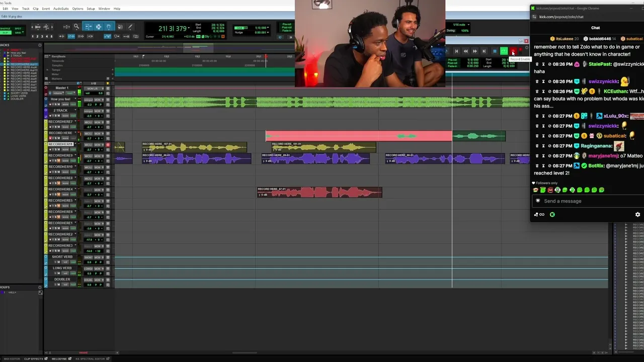Viewport: 644px width, 362px height.
Task: Open the GRID mode dropdown arrow
Action: [x=23, y=32]
